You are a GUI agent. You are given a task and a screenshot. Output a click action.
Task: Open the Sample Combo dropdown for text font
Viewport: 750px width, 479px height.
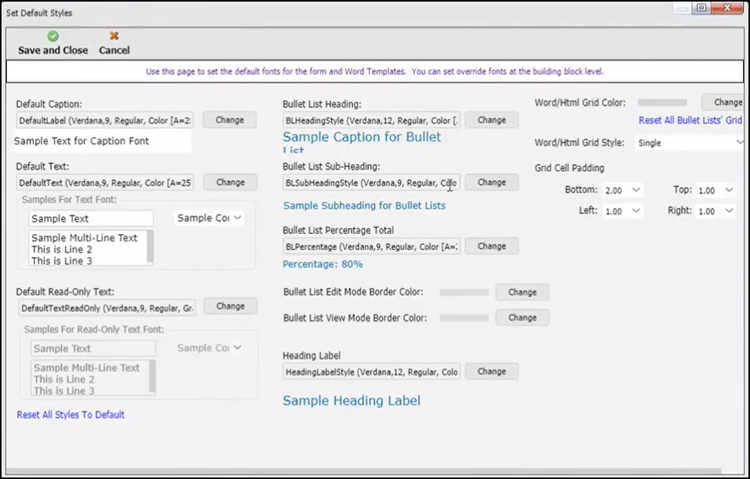(x=238, y=218)
